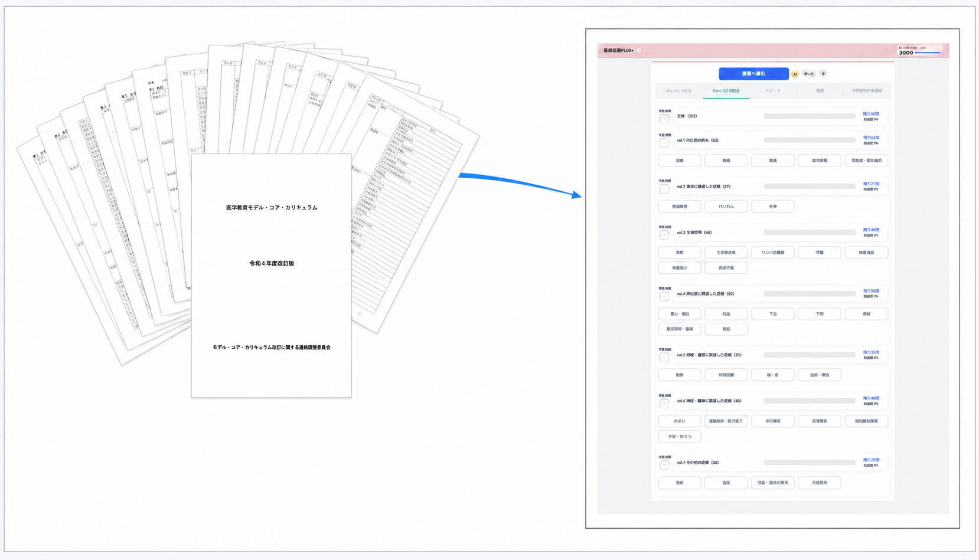Screen dimensions: 979x560
Task: Open the 履歴 tab
Action: click(x=820, y=91)
